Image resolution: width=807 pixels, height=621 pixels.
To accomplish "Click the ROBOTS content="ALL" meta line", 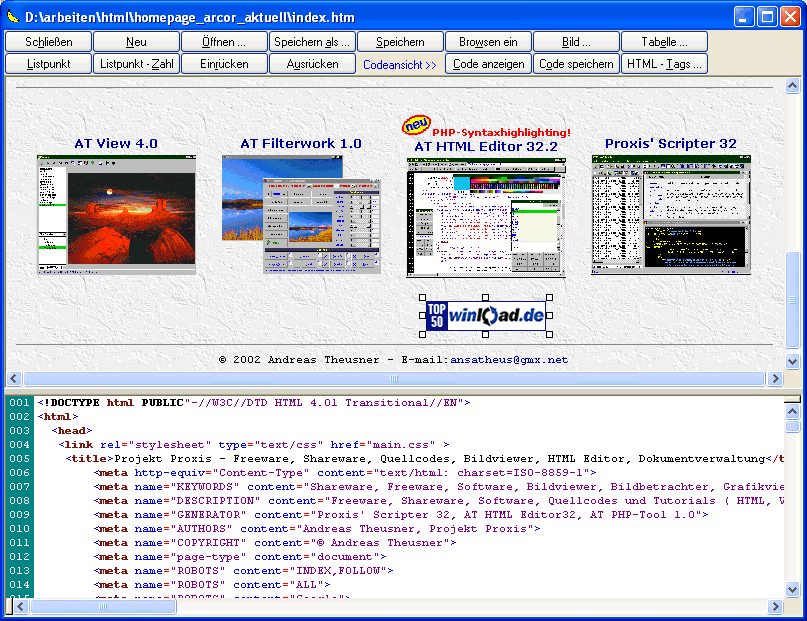I will click(212, 584).
